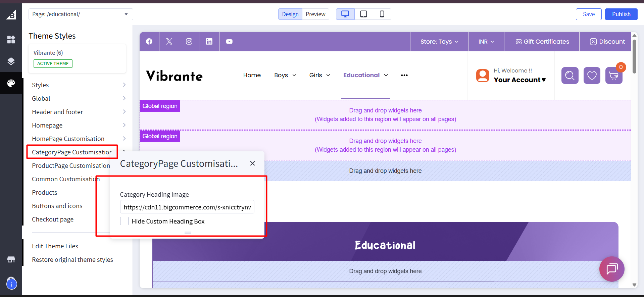Viewport: 644px width, 297px height.
Task: Open the layers panel icon
Action: click(x=11, y=61)
